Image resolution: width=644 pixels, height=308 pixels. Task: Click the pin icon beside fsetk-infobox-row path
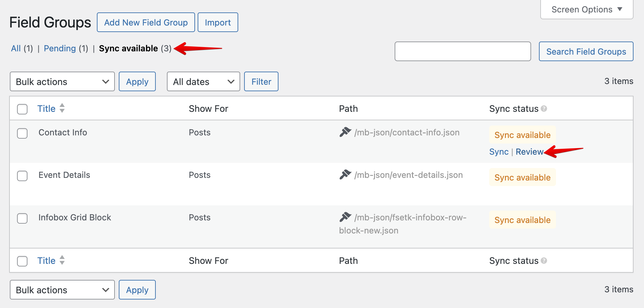[x=345, y=217]
